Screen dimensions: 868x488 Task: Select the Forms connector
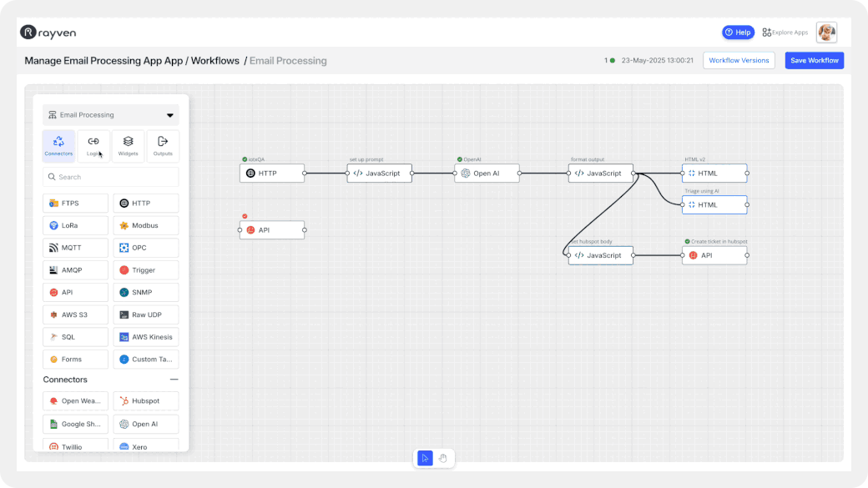[75, 359]
